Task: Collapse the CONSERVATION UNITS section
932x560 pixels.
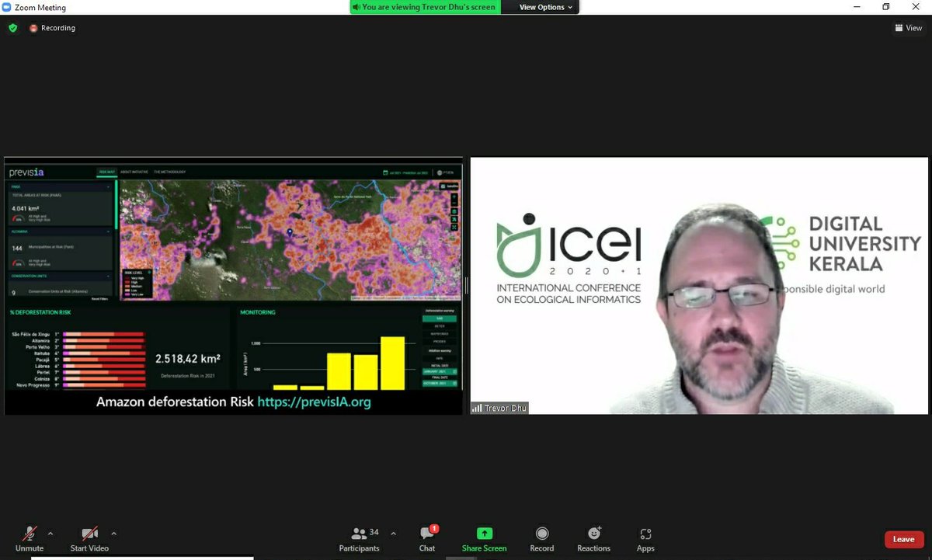Action: [x=108, y=277]
